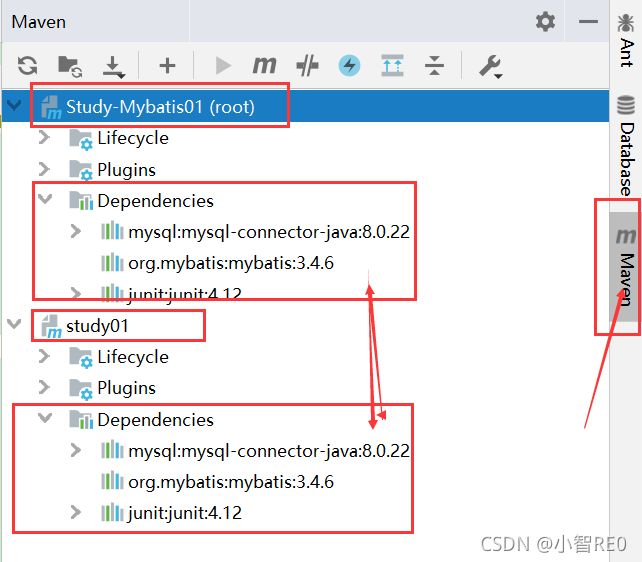Select org.mybatis:mybatis:3.4.6 under study01
This screenshot has width=642, height=562.
231,482
